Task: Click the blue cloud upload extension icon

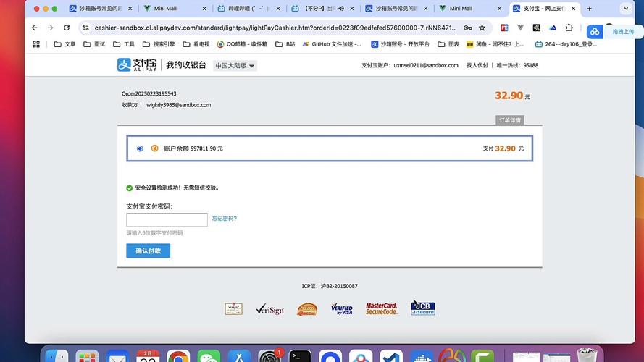Action: pyautogui.click(x=595, y=32)
